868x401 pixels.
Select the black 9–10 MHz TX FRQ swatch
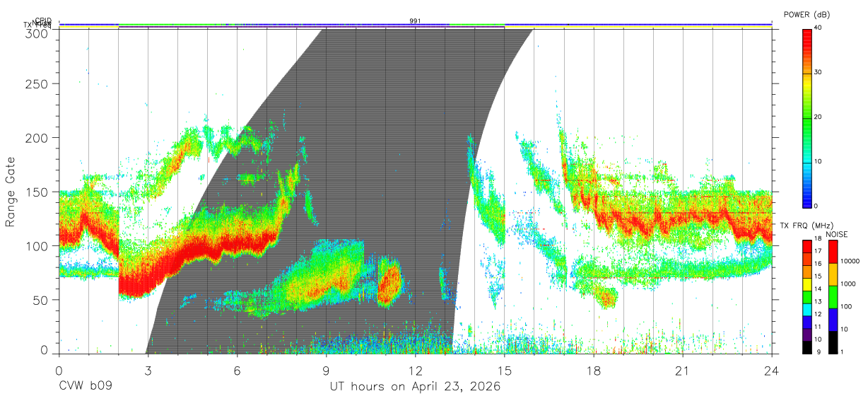coord(807,346)
